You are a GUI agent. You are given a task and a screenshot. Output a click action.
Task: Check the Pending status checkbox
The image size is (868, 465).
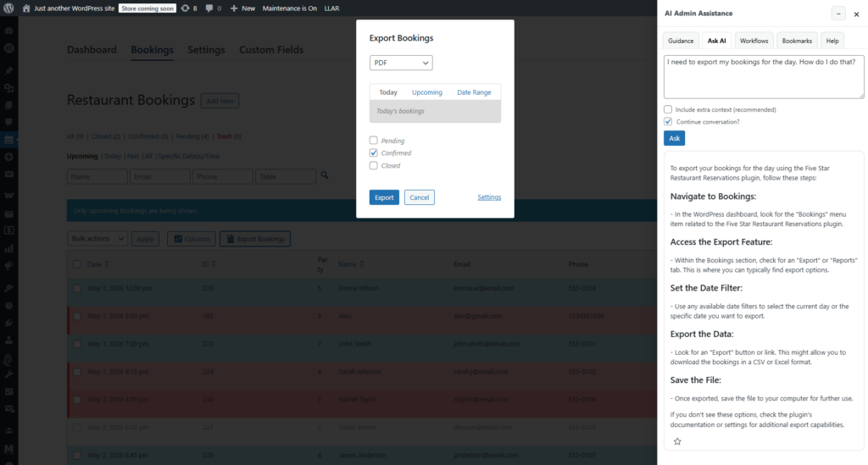click(x=374, y=141)
